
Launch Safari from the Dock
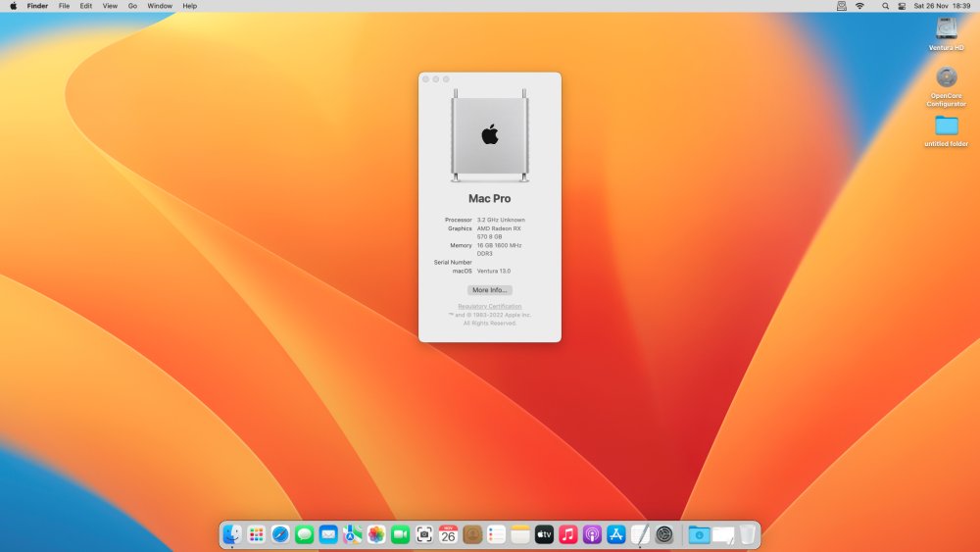[280, 534]
